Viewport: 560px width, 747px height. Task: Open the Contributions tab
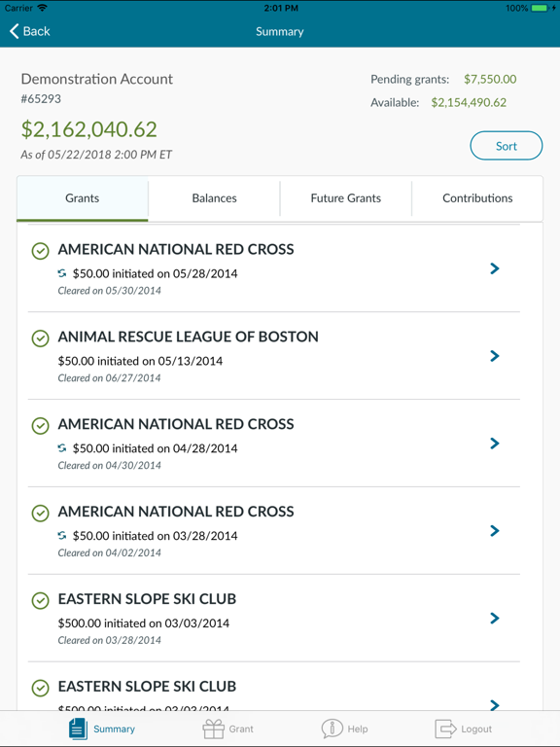pos(477,198)
